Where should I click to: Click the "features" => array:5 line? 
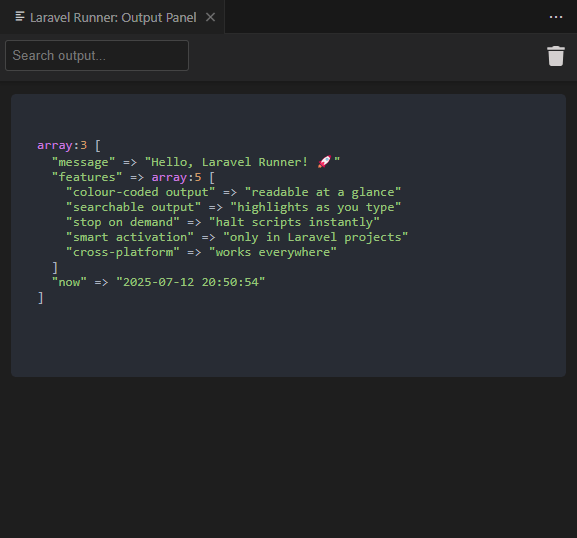point(133,177)
